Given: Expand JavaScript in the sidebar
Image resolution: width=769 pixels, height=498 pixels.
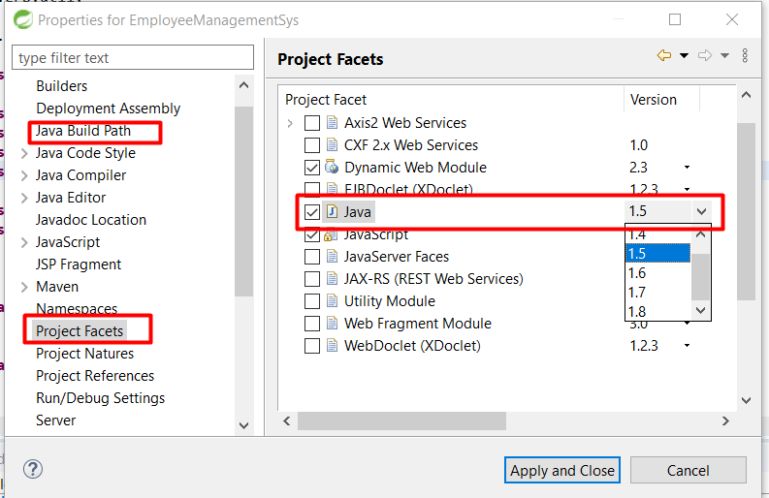Looking at the screenshot, I should 24,242.
